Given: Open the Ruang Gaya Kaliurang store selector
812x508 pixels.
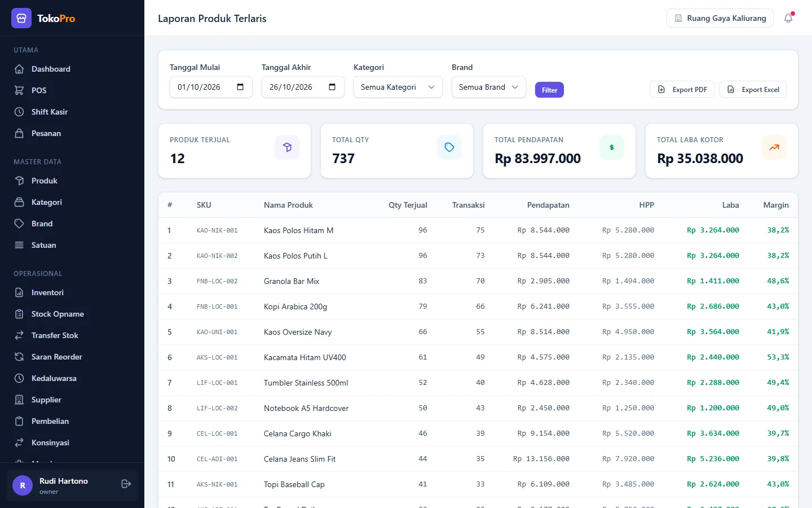Looking at the screenshot, I should point(720,18).
